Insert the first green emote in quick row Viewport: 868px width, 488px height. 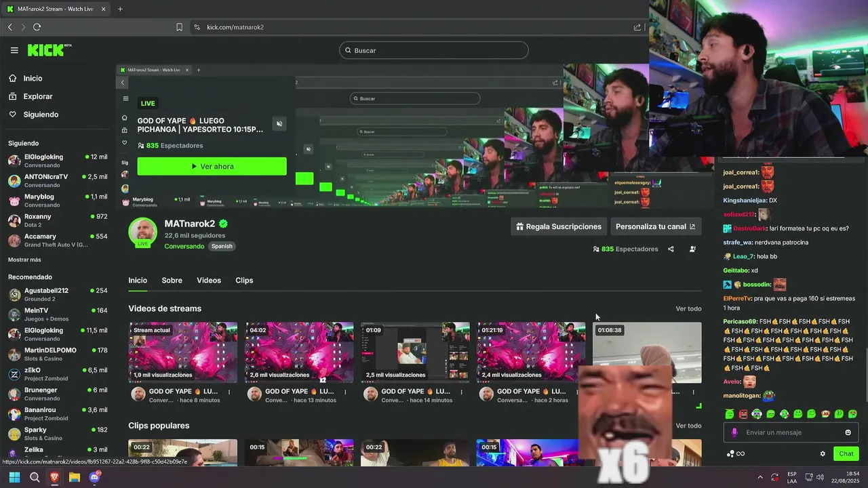click(x=729, y=413)
